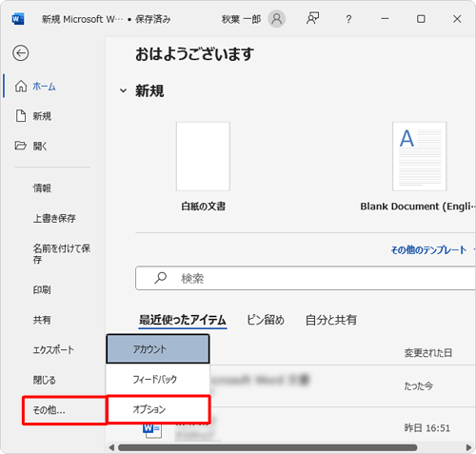Switch to 最近使ったアイテム tab
476x454 pixels.
pos(183,320)
